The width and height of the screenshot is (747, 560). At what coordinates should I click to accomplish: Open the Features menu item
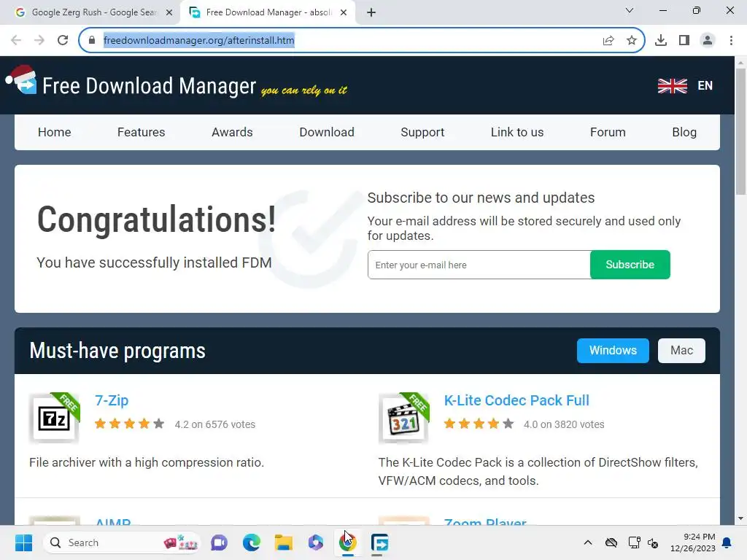click(141, 133)
